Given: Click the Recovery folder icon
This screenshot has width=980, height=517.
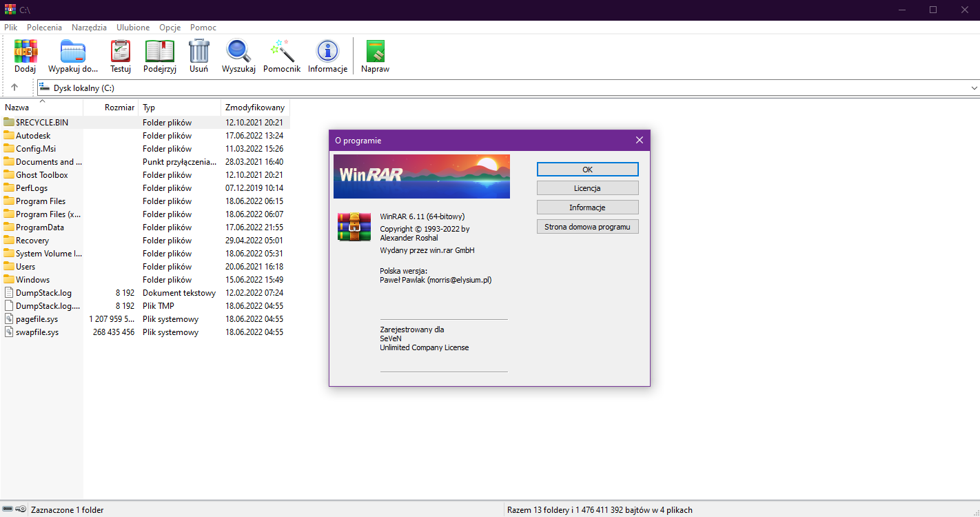Looking at the screenshot, I should pos(9,241).
